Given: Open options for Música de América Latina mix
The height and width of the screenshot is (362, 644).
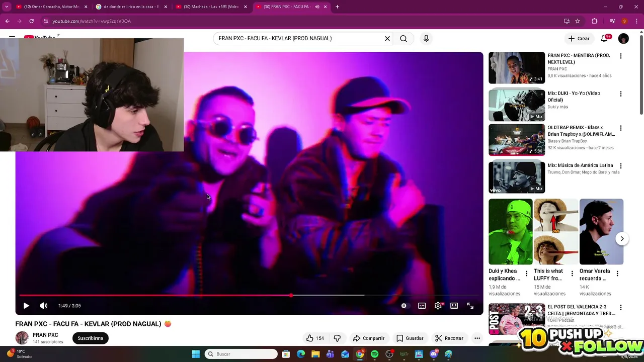Looking at the screenshot, I should coord(621,166).
